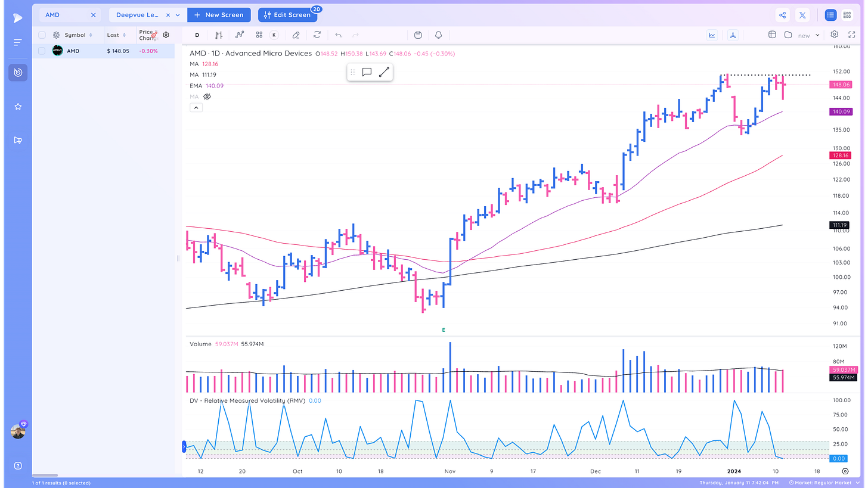Select the comment annotation tool
Screen dimensions: 868x488
(367, 72)
